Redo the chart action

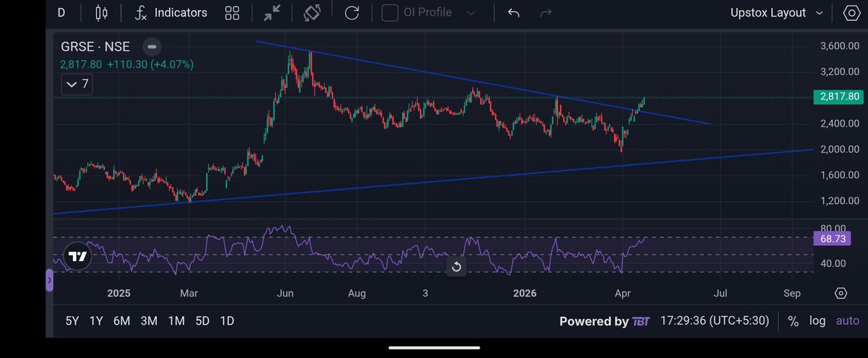click(546, 13)
